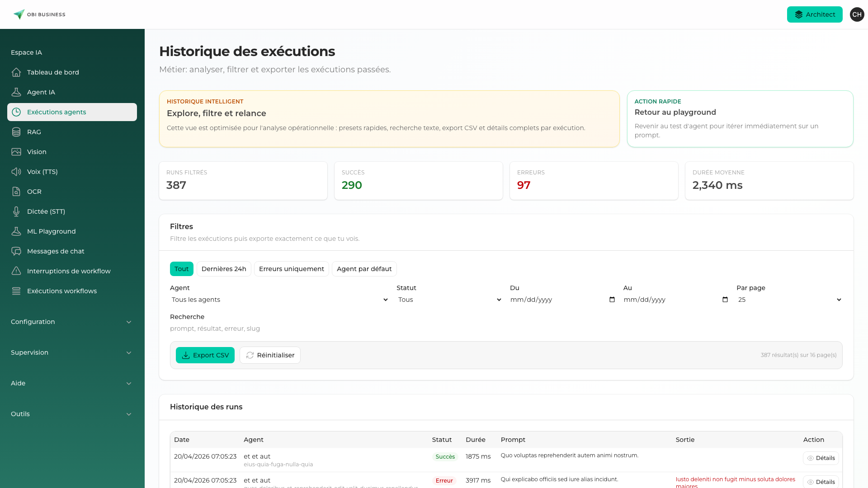This screenshot has height=488, width=868.
Task: Click the Vision image icon
Action: click(x=16, y=152)
